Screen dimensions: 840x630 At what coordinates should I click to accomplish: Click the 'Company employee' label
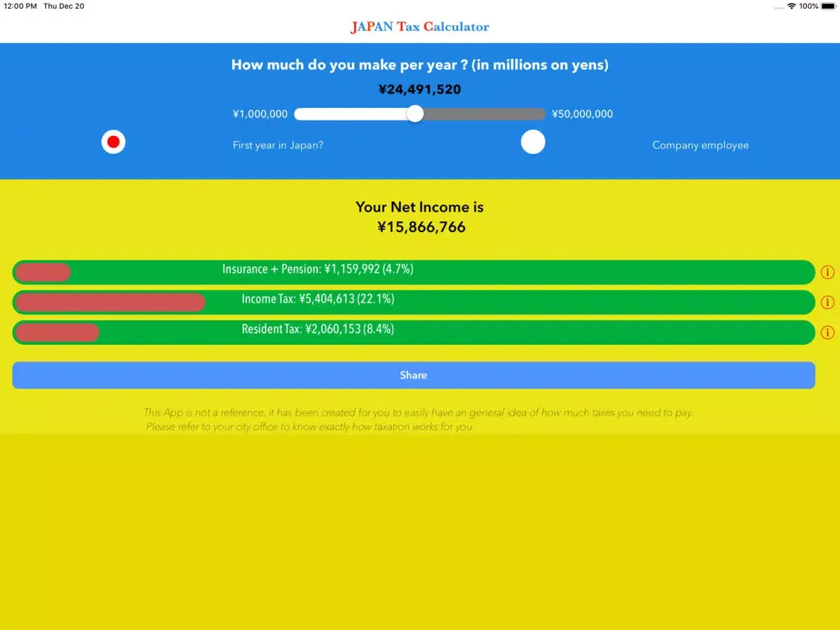point(700,145)
